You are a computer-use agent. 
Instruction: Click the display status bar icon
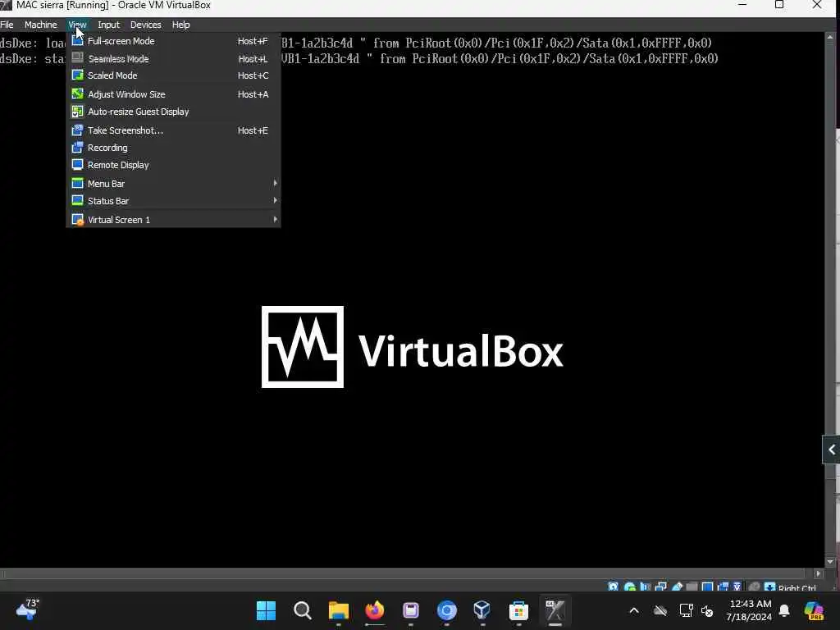click(708, 587)
